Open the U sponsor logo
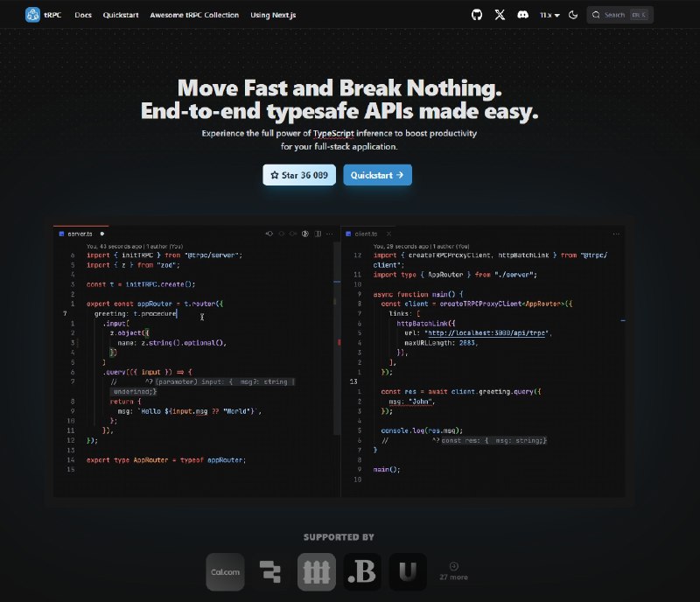 coord(408,572)
